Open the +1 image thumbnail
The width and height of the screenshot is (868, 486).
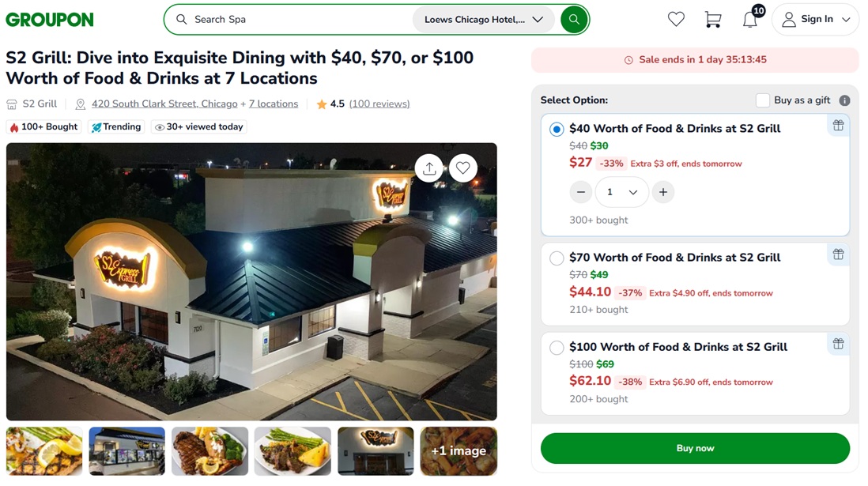click(459, 451)
